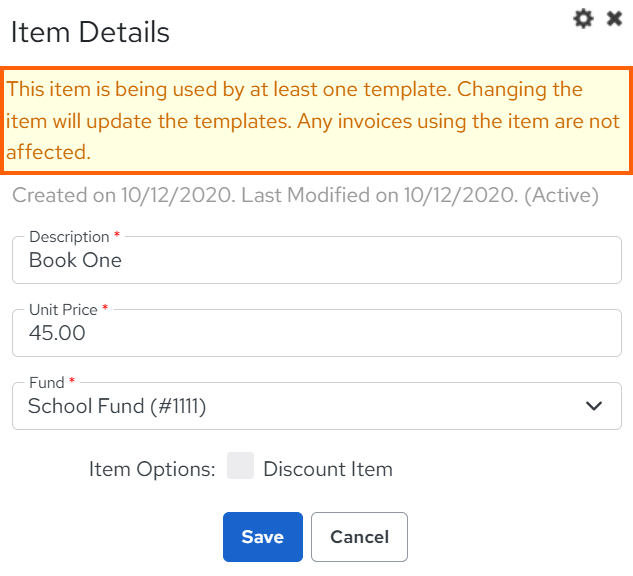The width and height of the screenshot is (633, 576).
Task: Focus the Description field containing Book One
Action: 317,260
